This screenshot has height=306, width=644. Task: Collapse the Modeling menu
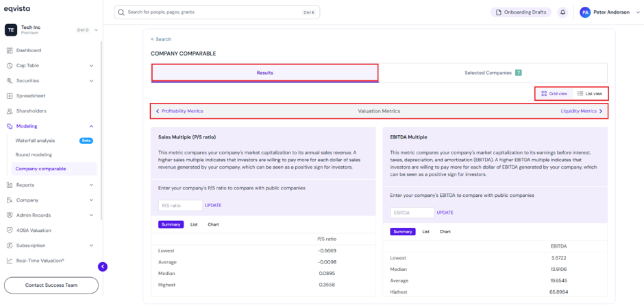coord(91,126)
